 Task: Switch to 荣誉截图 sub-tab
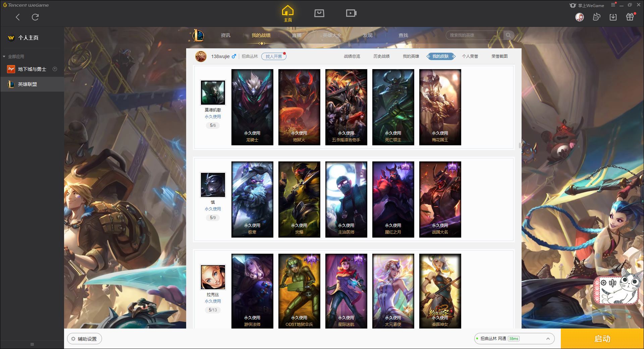[499, 56]
